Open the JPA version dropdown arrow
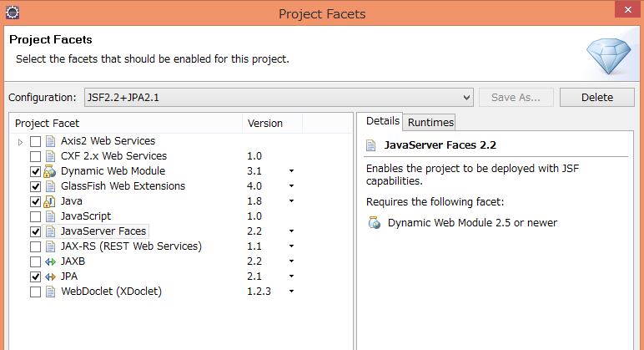The width and height of the screenshot is (644, 350). (291, 276)
